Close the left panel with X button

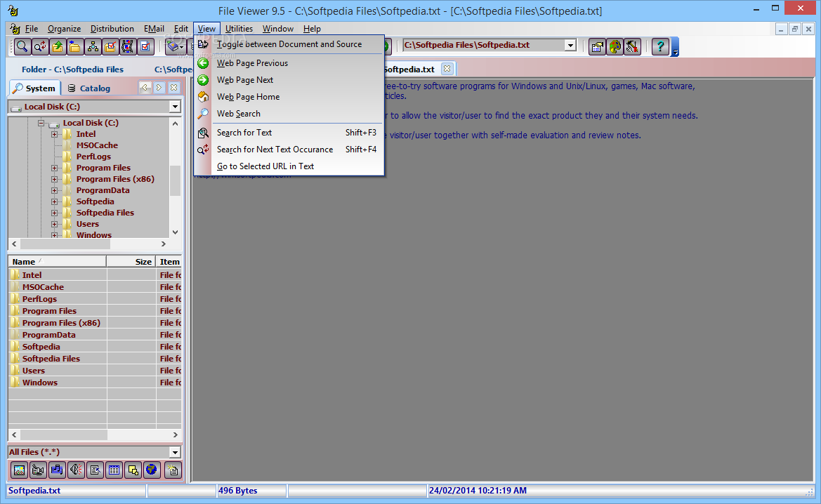coord(174,88)
